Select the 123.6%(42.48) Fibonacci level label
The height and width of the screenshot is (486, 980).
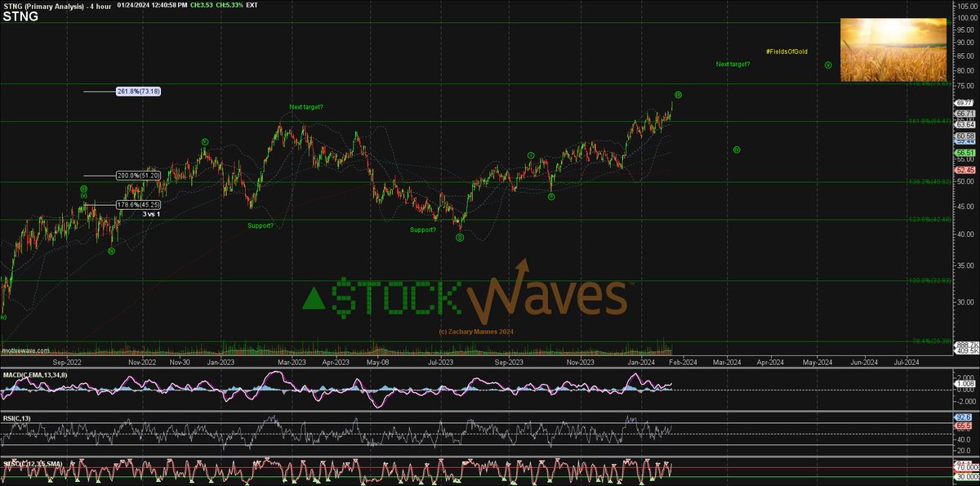tap(929, 218)
